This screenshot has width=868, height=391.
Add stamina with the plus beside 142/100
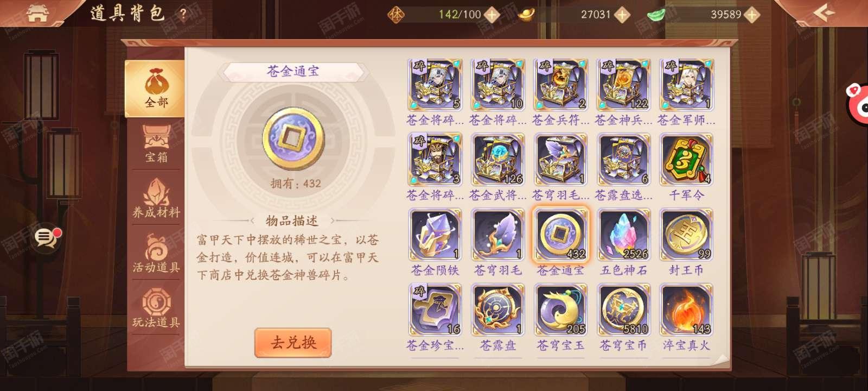click(x=492, y=15)
